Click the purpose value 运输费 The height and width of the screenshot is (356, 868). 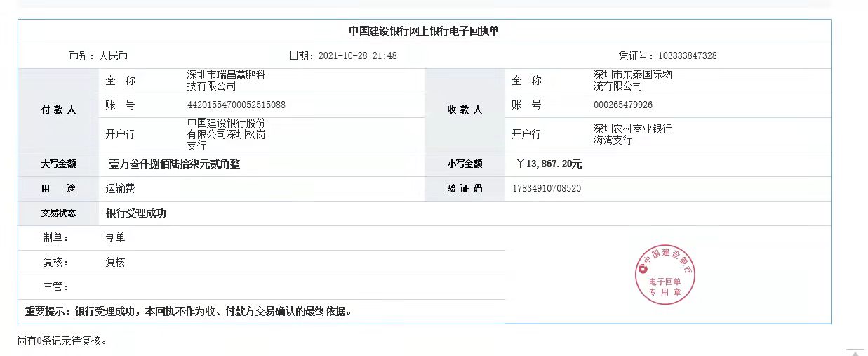click(121, 188)
